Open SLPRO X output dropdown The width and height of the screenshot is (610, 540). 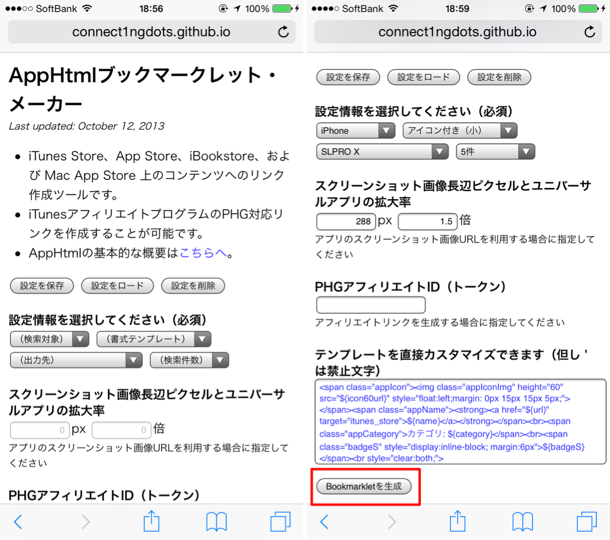tap(382, 152)
